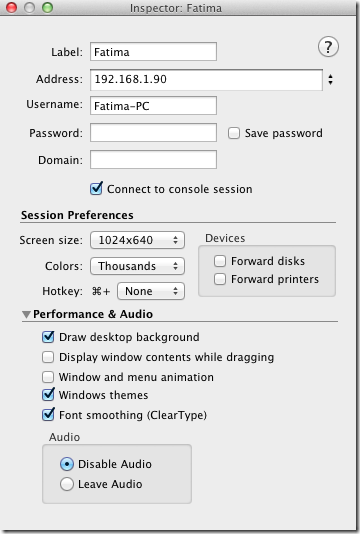
Task: Open the Colors dropdown showing Thousands
Action: (137, 266)
